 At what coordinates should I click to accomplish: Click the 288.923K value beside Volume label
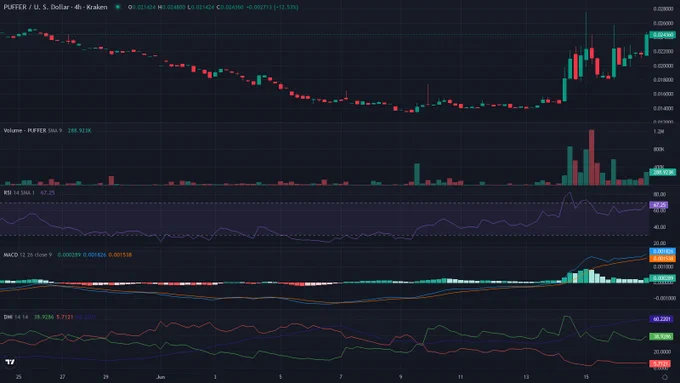tap(79, 131)
